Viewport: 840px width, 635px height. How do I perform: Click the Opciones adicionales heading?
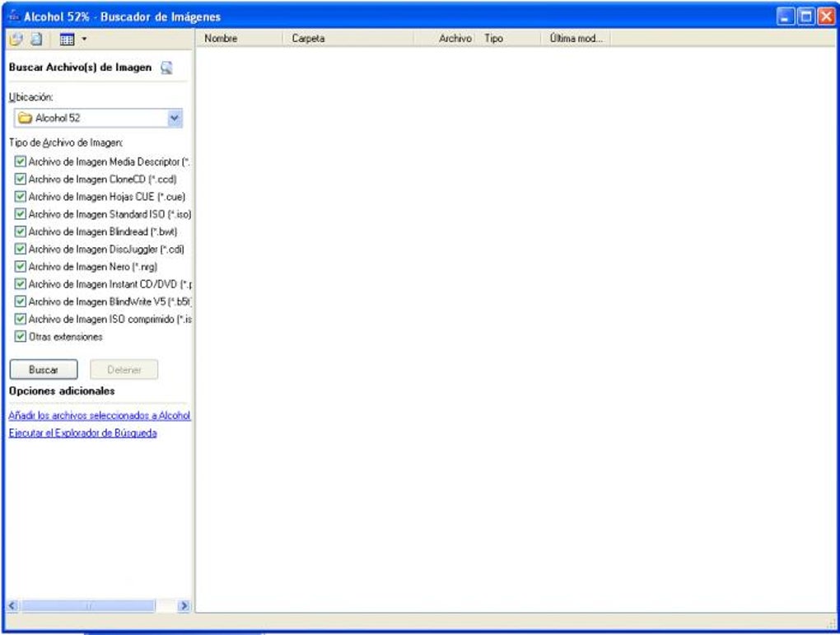pyautogui.click(x=62, y=391)
